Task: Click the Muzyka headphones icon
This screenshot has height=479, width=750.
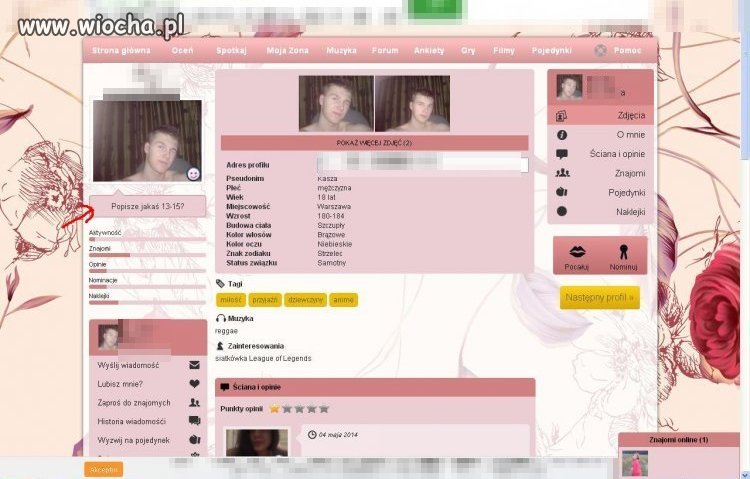Action: coord(221,318)
